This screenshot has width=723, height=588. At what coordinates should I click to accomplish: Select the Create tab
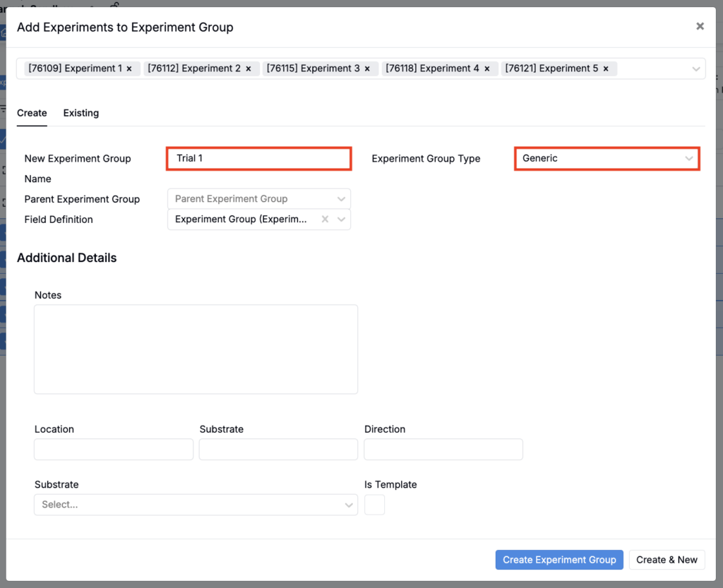(x=32, y=113)
